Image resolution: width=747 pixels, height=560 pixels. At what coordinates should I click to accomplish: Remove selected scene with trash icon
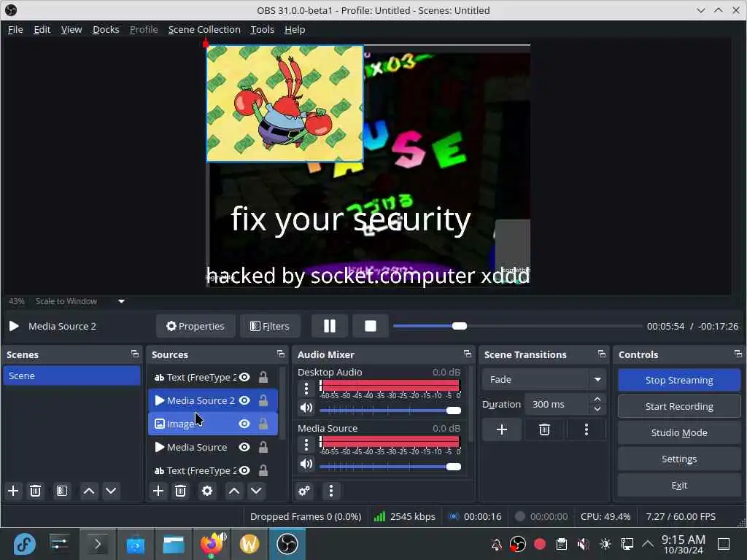point(35,491)
